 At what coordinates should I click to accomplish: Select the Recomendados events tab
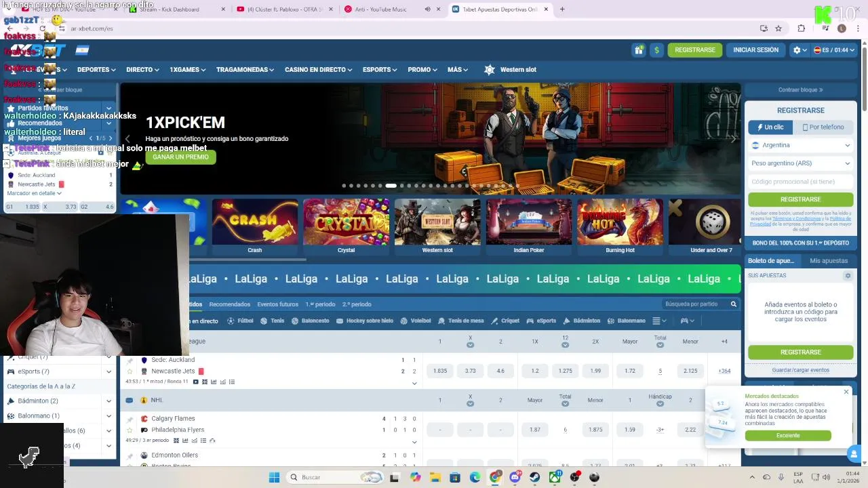point(230,304)
